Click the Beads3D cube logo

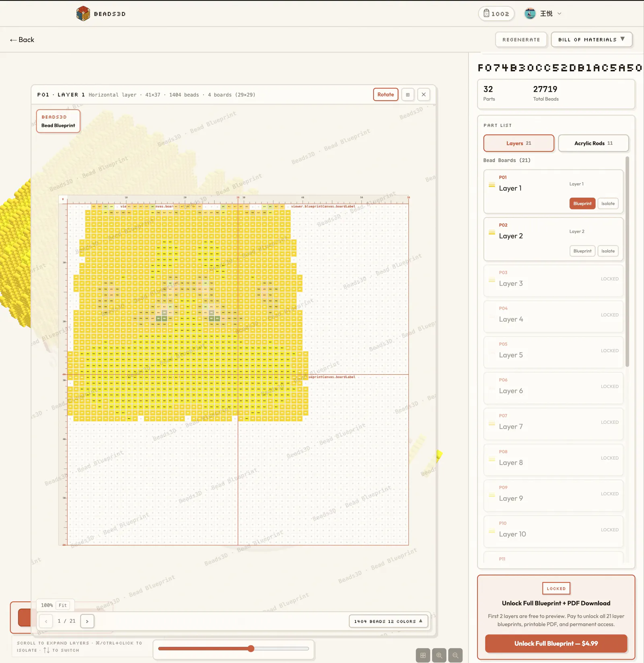point(83,14)
